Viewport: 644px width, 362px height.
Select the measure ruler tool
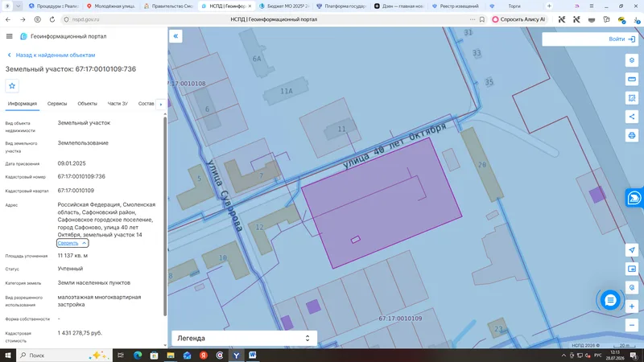point(632,79)
